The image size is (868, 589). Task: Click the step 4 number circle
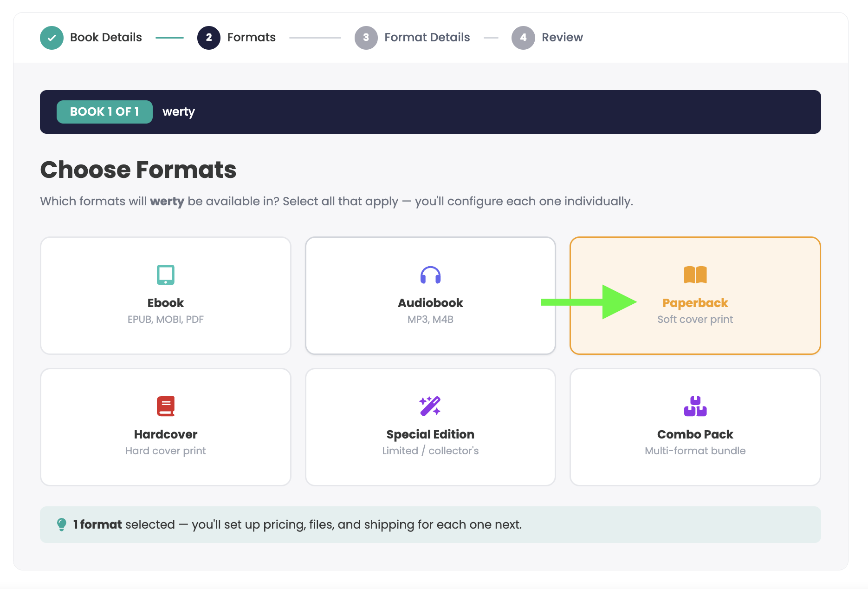[523, 38]
